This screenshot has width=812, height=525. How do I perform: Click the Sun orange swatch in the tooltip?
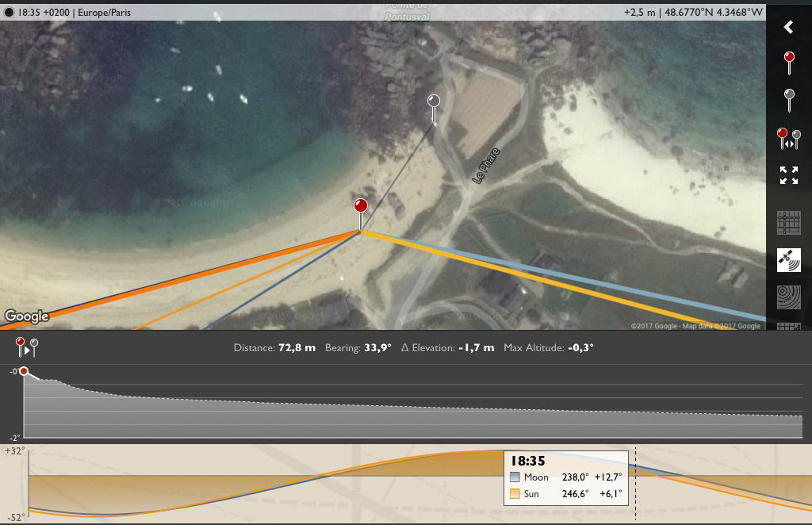click(x=515, y=493)
